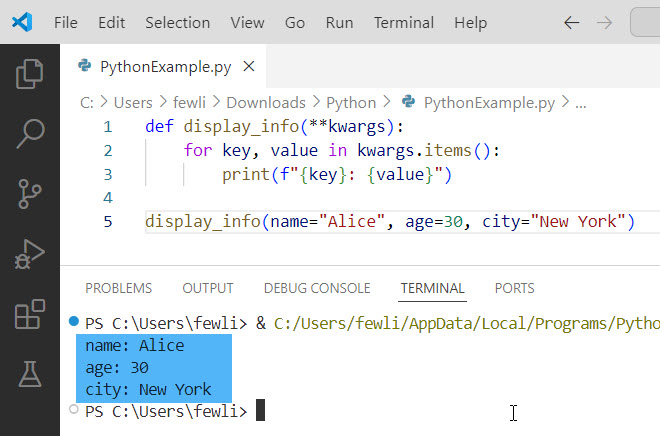
Task: Switch to the PORTS panel tab
Action: tap(514, 288)
